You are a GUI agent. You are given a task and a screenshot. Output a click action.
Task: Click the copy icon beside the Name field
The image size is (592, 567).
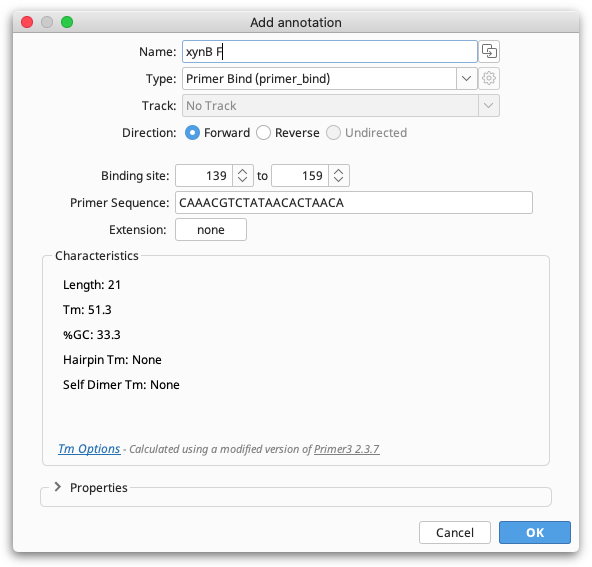click(489, 51)
